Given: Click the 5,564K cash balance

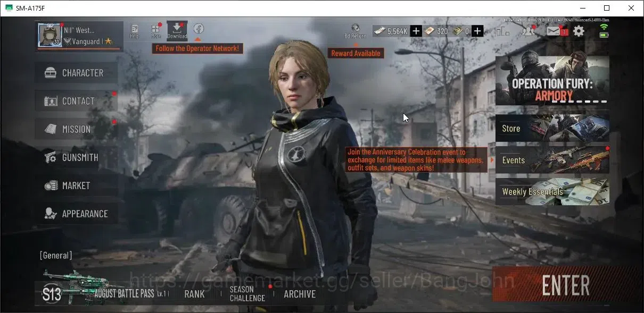Looking at the screenshot, I should pyautogui.click(x=390, y=31).
